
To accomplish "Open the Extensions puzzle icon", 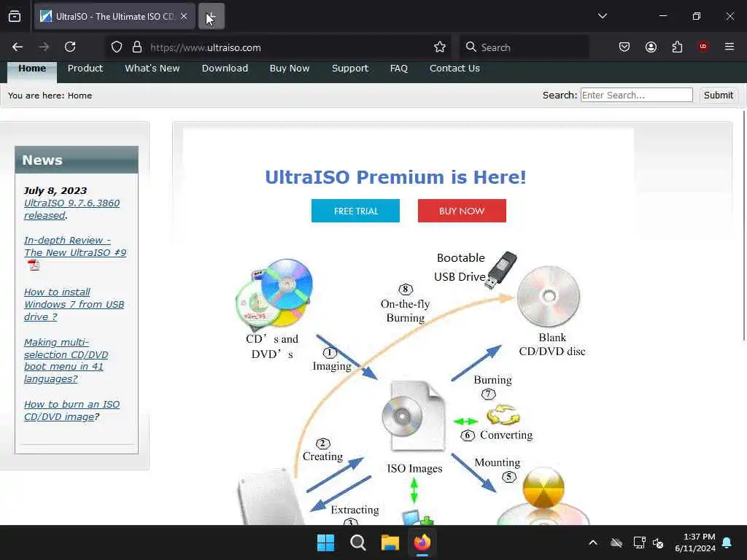I will [677, 47].
